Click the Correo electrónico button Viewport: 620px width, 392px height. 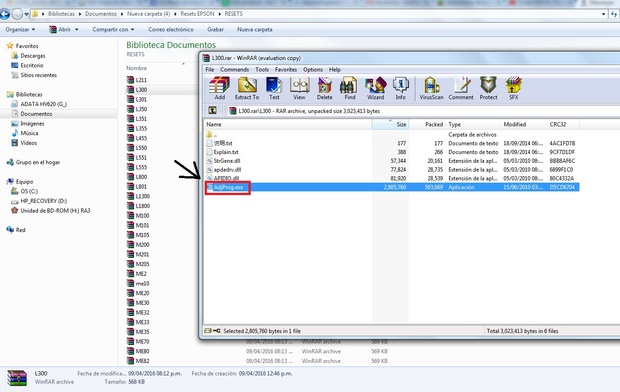tap(171, 30)
